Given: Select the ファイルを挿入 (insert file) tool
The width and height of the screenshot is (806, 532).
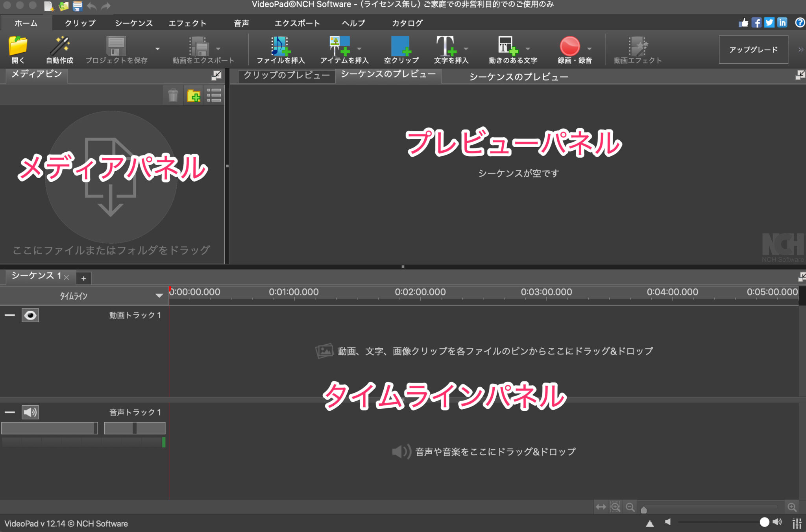Looking at the screenshot, I should pos(280,49).
